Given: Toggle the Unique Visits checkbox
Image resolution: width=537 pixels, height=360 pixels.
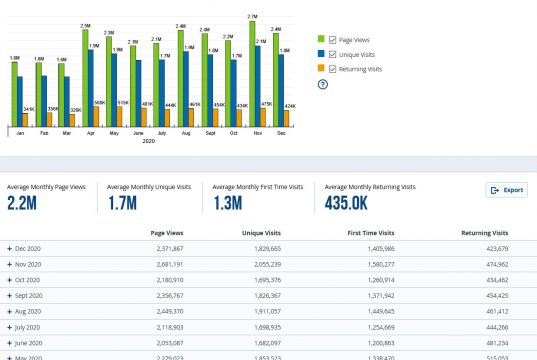Looking at the screenshot, I should coord(332,54).
